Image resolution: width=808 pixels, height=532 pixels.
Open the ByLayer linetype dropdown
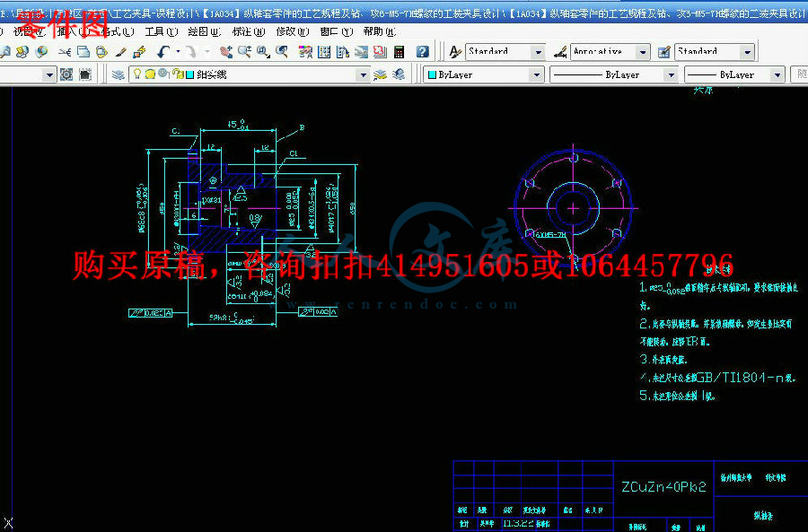671,74
